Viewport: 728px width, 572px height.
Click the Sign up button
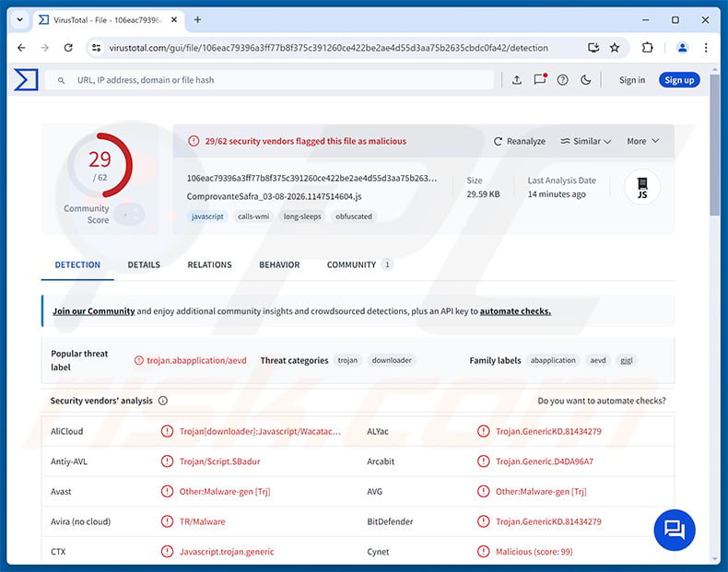(x=679, y=80)
